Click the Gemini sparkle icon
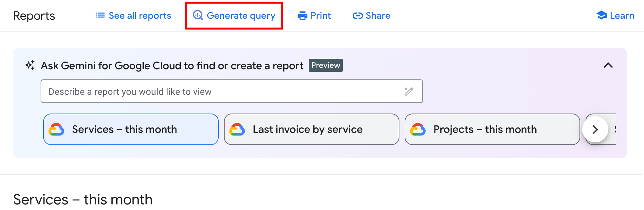The image size is (644, 210). click(x=30, y=65)
